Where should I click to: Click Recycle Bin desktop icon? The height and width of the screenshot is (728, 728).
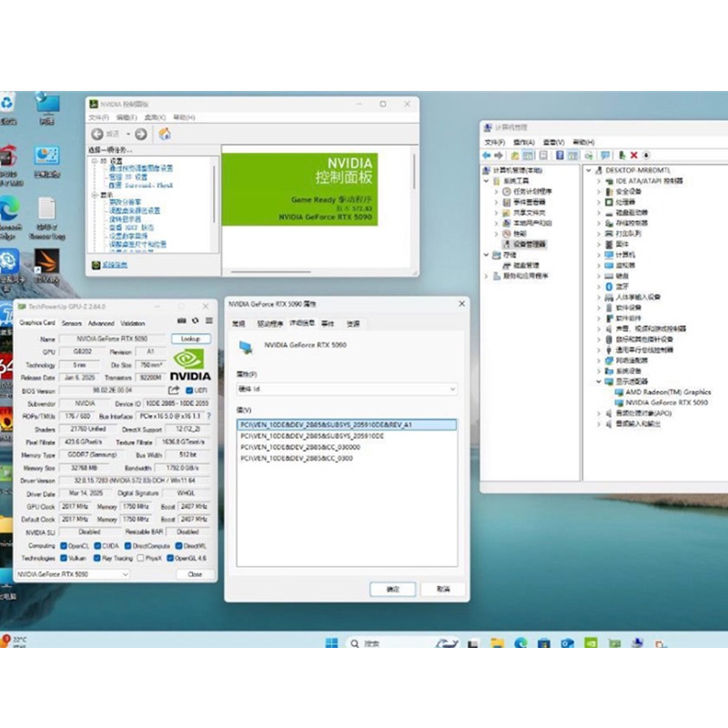(8, 108)
